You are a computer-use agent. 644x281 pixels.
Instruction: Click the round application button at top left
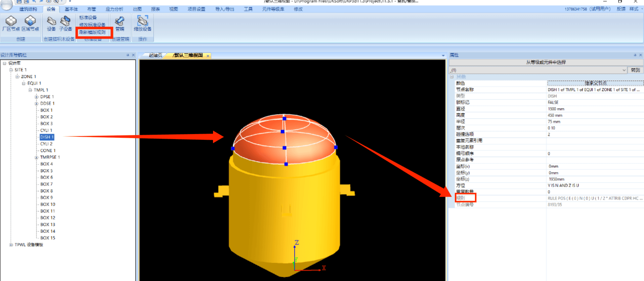6,3
